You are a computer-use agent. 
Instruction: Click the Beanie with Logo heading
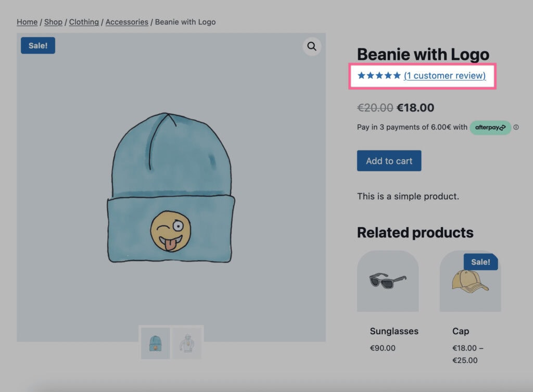[423, 54]
